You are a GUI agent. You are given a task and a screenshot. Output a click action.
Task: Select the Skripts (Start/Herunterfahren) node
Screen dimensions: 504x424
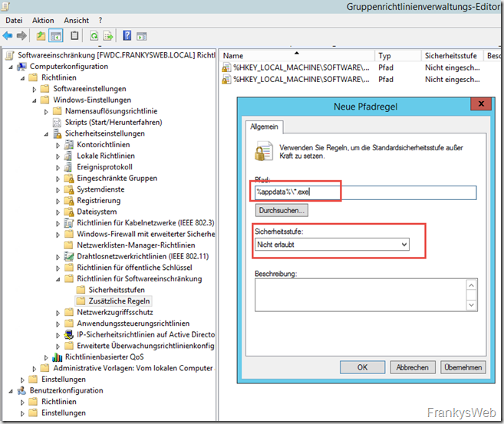(x=107, y=122)
